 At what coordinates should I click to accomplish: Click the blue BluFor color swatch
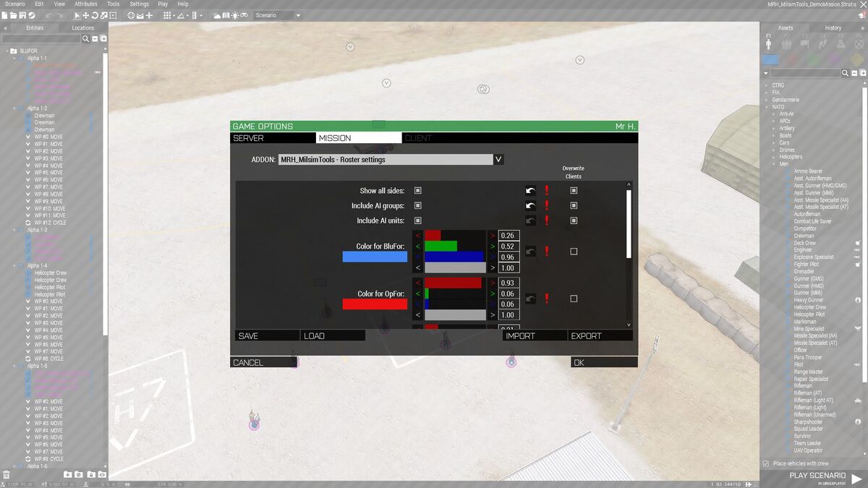[374, 257]
